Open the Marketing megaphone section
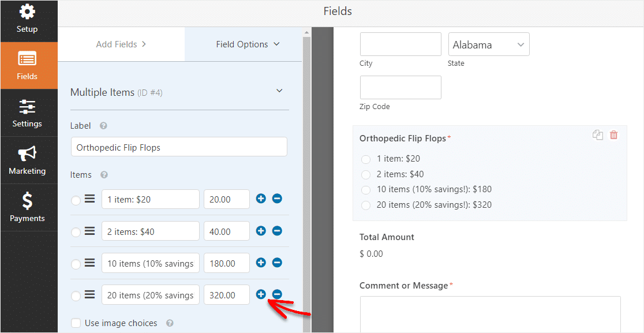The width and height of the screenshot is (644, 333). [27, 160]
